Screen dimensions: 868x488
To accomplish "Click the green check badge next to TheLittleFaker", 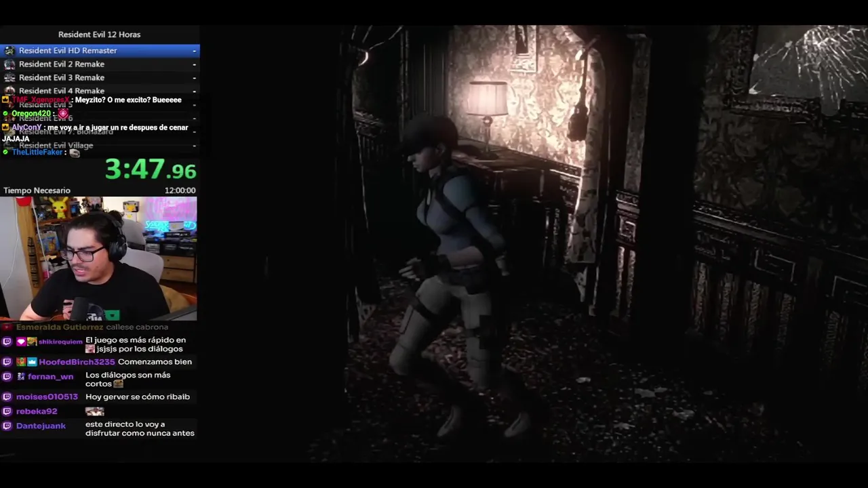I will 5,152.
